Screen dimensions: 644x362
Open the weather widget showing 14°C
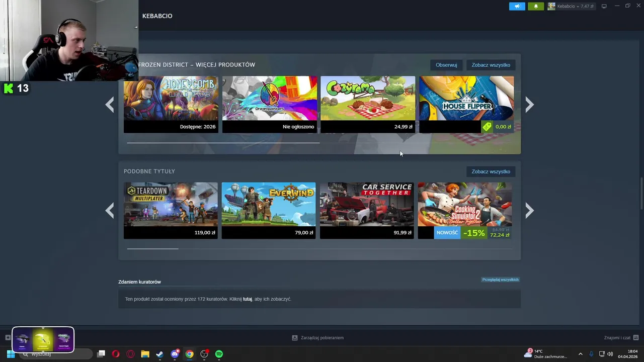(545, 354)
